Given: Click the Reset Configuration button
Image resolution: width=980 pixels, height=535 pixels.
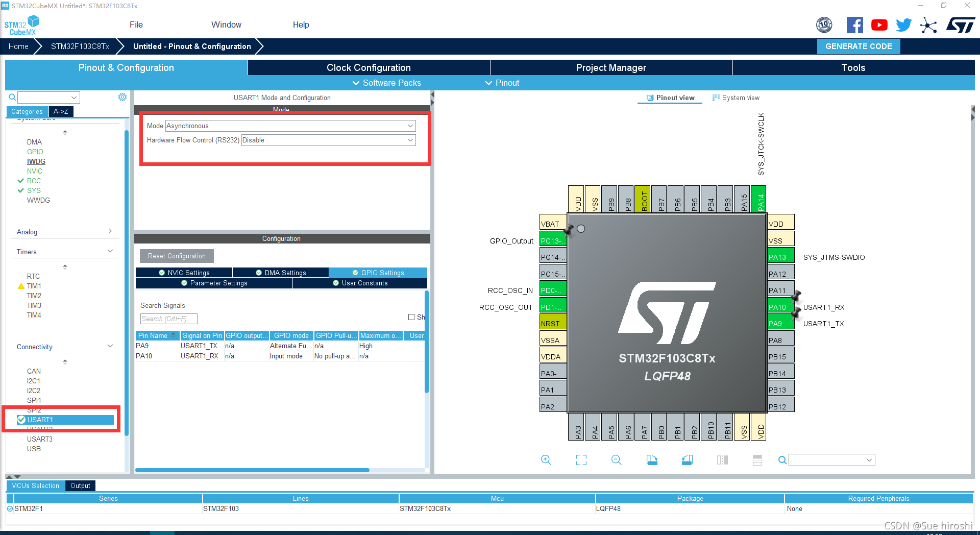Looking at the screenshot, I should (x=177, y=256).
